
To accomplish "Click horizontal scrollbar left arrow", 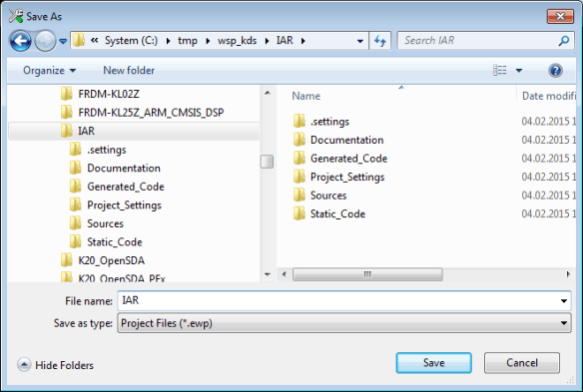I will [285, 274].
